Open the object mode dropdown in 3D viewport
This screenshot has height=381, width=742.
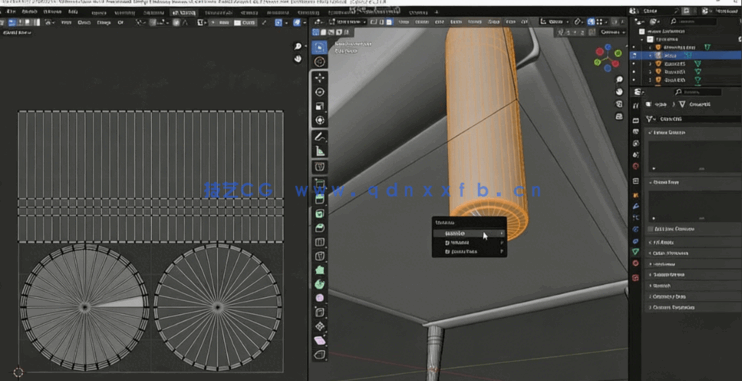tap(348, 22)
